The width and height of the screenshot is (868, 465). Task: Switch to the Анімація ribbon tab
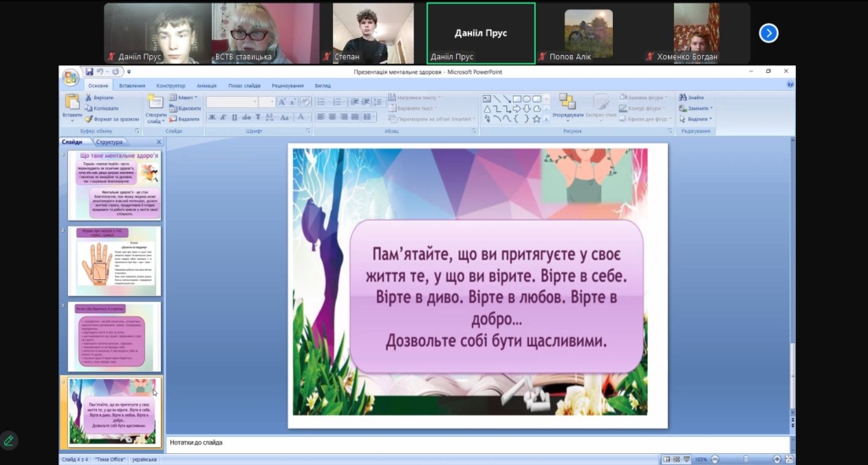tap(206, 86)
